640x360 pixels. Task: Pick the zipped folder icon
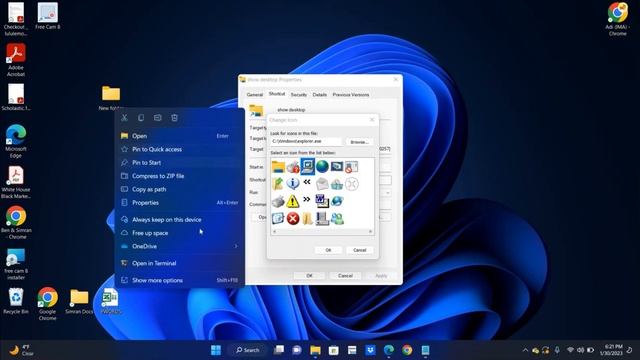pyautogui.click(x=307, y=218)
